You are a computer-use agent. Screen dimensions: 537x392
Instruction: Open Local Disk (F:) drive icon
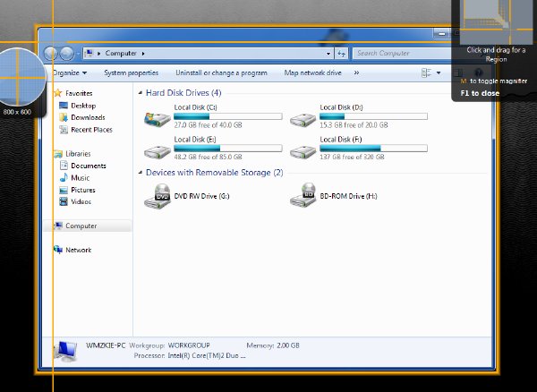(303, 151)
